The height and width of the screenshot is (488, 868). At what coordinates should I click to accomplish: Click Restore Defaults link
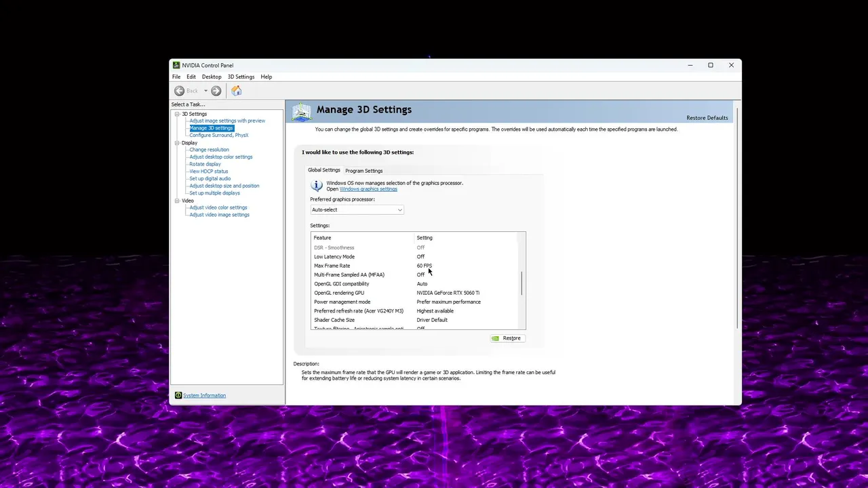point(707,118)
